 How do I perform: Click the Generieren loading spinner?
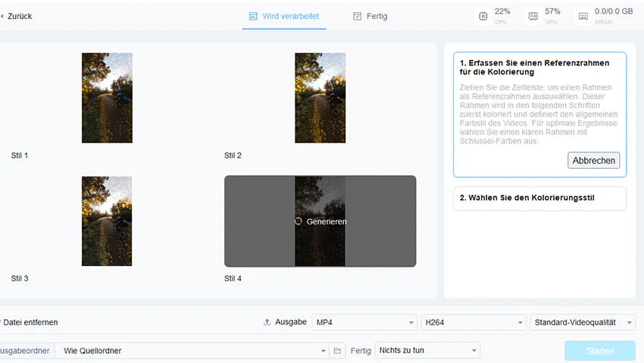coord(299,221)
